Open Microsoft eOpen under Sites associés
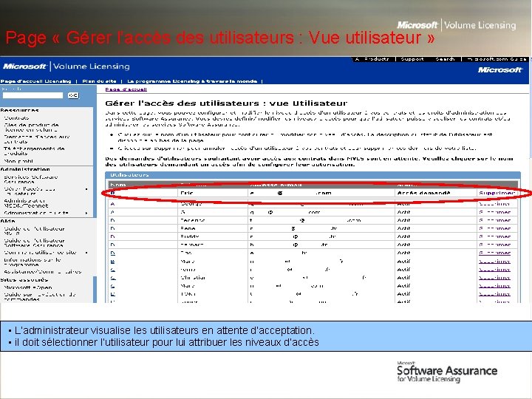 28,287
